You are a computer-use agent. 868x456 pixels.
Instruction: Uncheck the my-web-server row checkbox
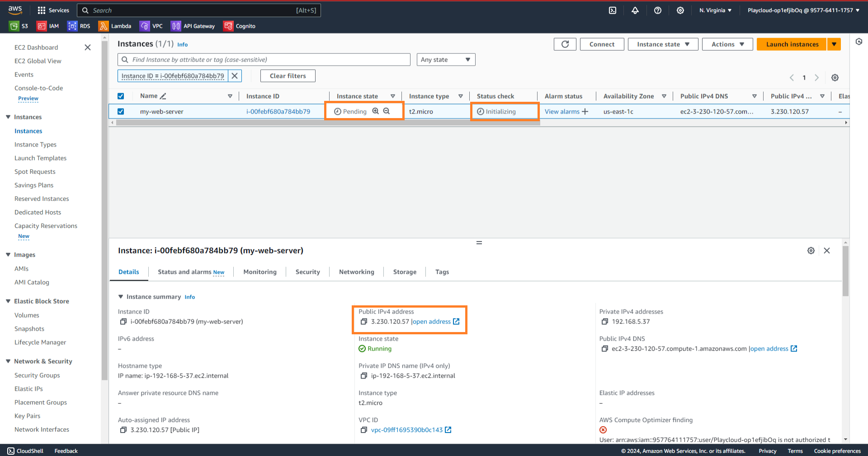pos(121,111)
